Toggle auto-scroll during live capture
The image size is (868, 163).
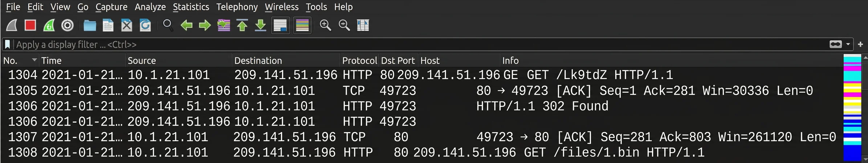tap(280, 25)
